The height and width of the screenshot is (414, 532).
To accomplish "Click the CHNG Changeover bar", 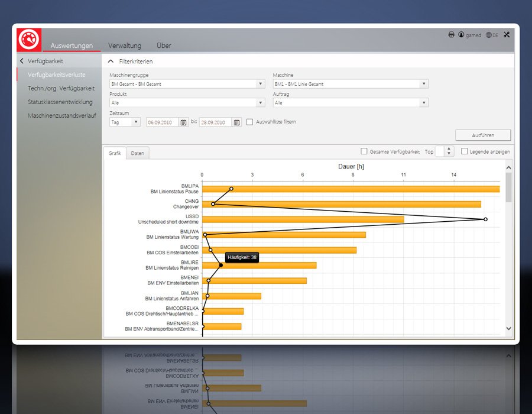I will tap(342, 204).
